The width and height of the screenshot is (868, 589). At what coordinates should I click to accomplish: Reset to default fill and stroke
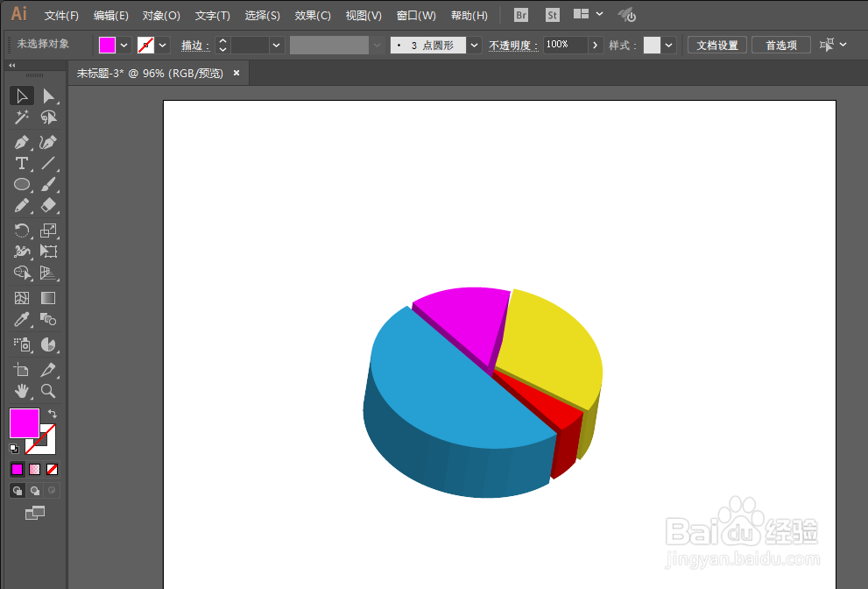point(14,448)
